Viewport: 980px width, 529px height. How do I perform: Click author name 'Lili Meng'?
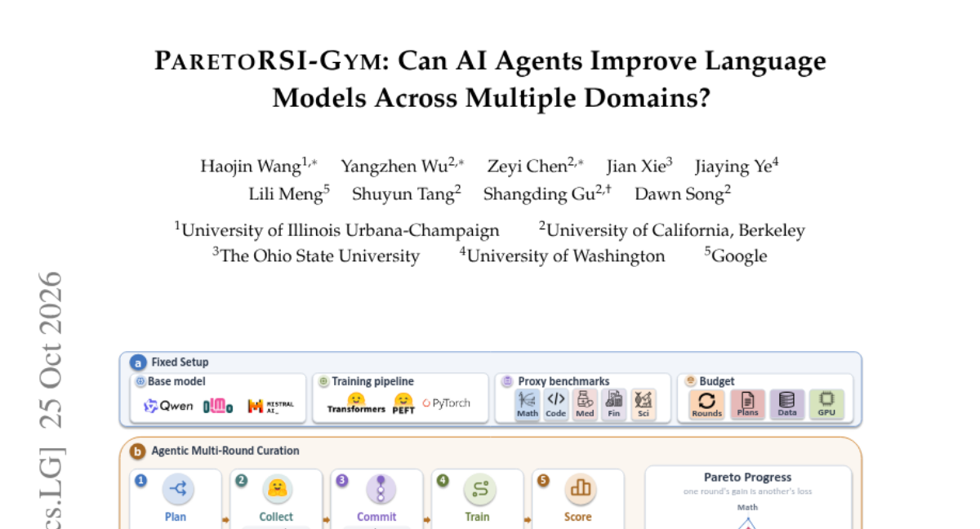(286, 194)
